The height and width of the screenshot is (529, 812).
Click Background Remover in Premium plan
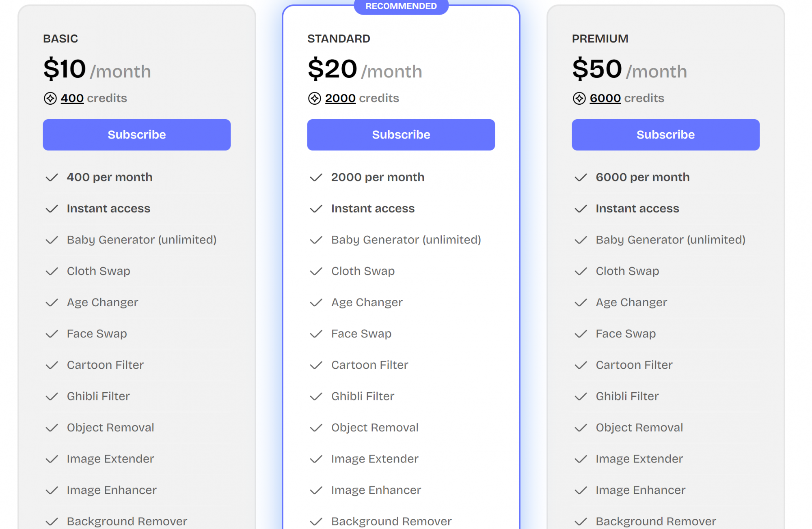click(656, 521)
